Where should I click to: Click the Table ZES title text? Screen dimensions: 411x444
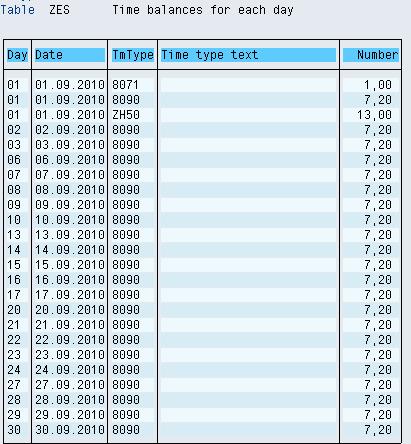click(35, 10)
